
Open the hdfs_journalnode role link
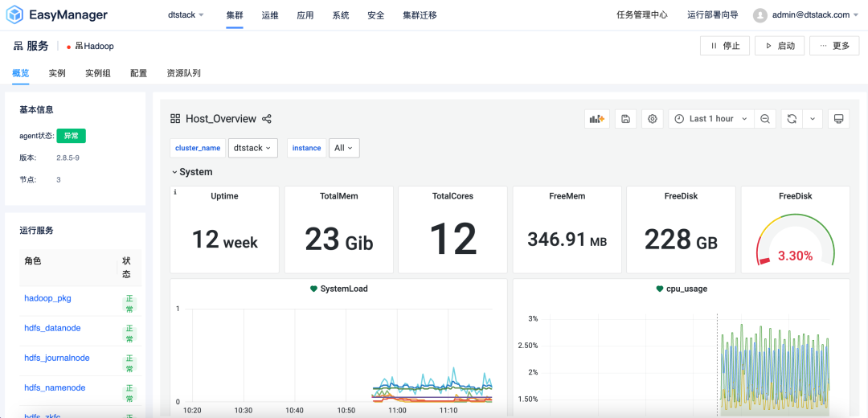[x=57, y=358]
